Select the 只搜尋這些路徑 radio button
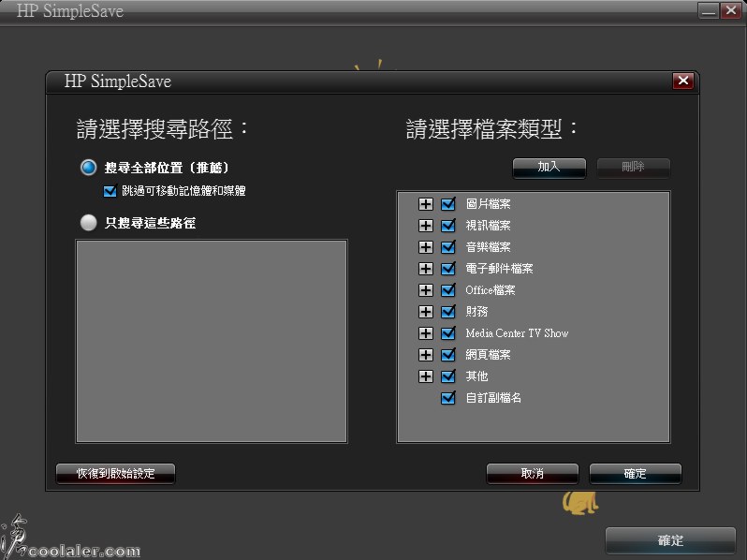The image size is (747, 560). 89,223
